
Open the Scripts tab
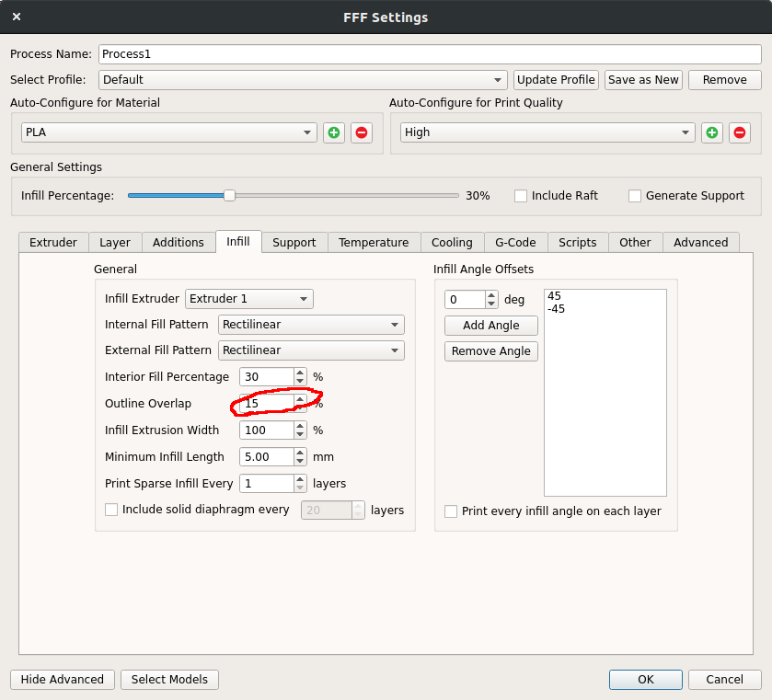[x=578, y=243]
